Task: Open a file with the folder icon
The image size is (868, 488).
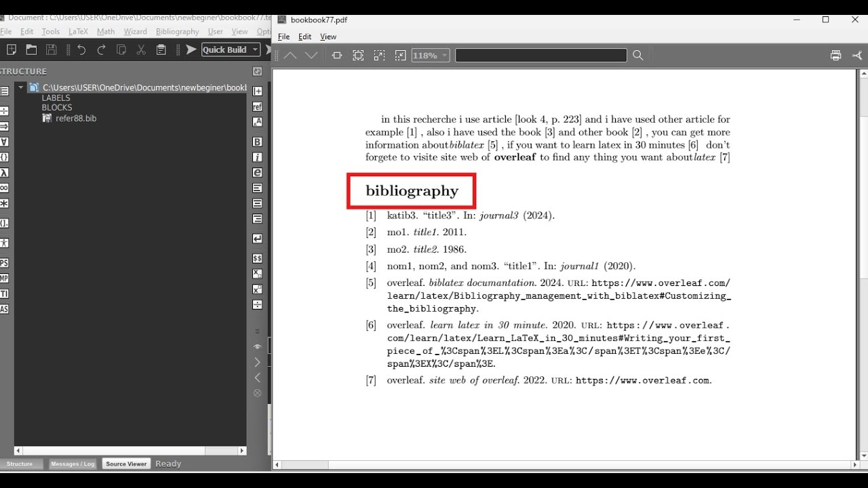Action: 31,49
